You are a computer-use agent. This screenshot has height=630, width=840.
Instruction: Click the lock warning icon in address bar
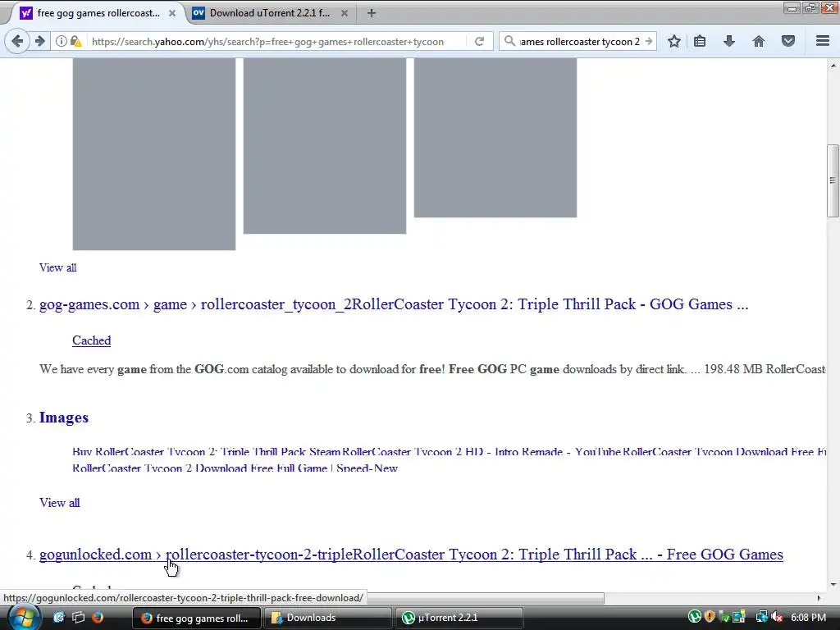coord(76,41)
